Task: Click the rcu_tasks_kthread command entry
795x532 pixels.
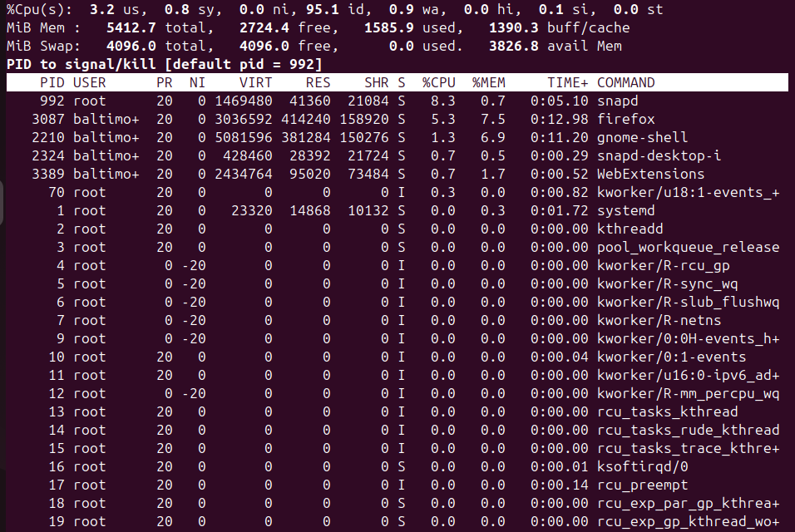Action: 667,411
